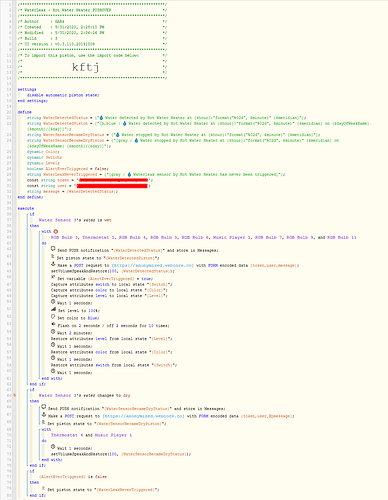The width and height of the screenshot is (388, 500).
Task: Click the PUSH notification icon for WaterSensorBecameDryStatus
Action: [x=44, y=407]
